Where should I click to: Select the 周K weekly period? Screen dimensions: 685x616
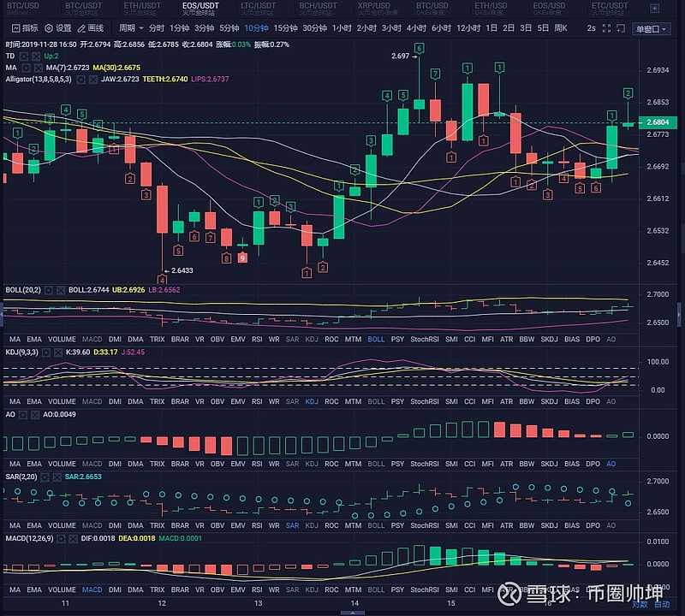tap(561, 28)
